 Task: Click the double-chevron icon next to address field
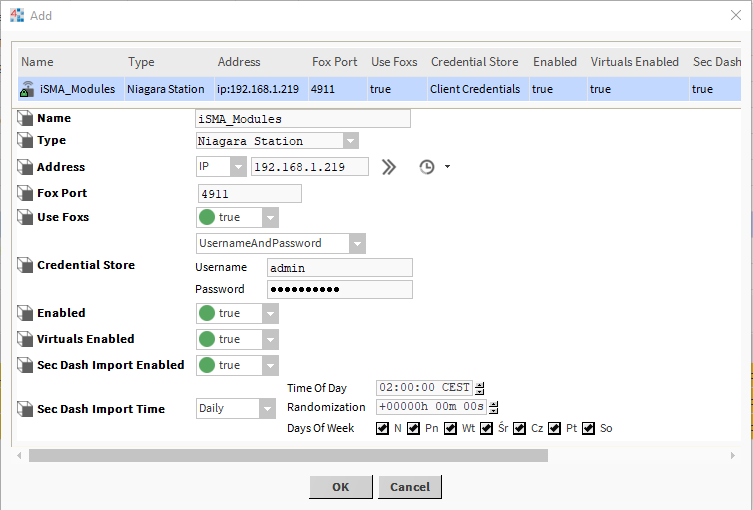coord(389,167)
